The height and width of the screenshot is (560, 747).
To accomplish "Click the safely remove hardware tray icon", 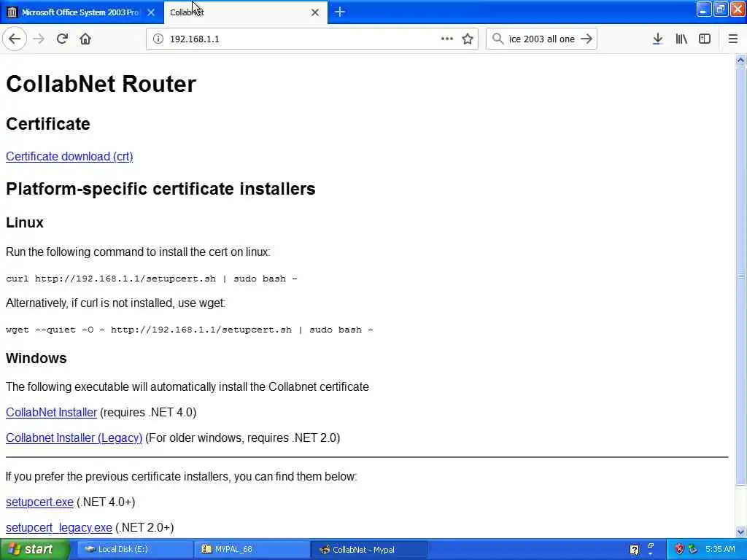I will (693, 550).
